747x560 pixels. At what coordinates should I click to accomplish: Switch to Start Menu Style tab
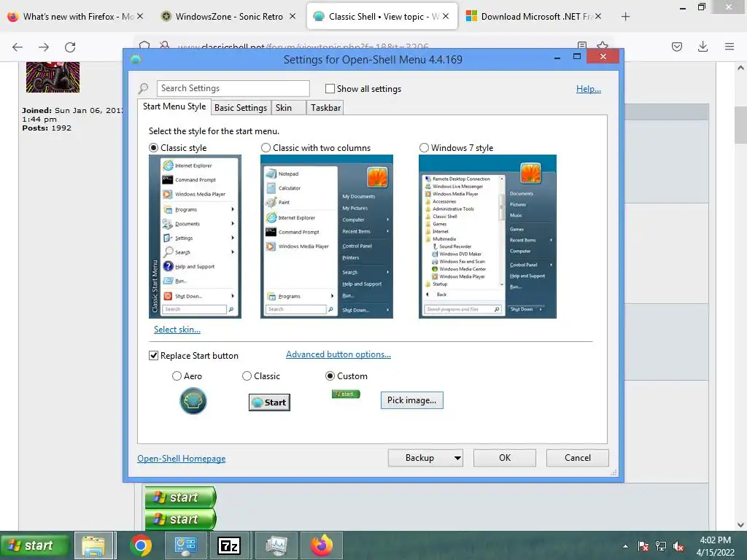(174, 106)
